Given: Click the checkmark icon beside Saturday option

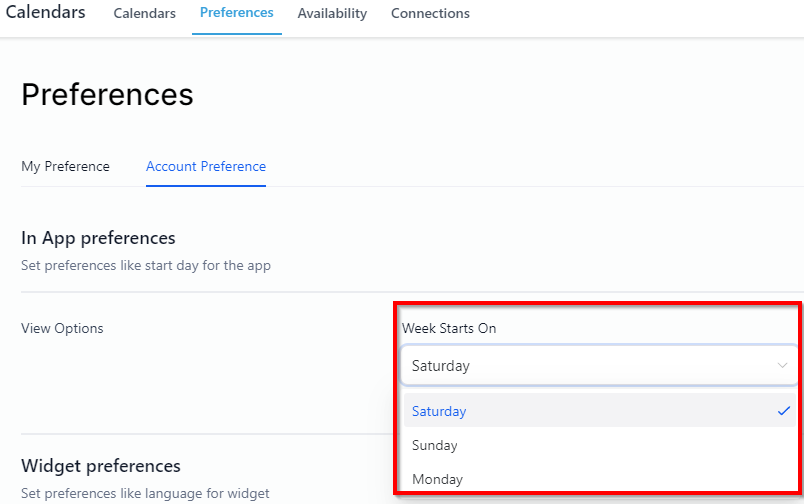Looking at the screenshot, I should click(783, 411).
